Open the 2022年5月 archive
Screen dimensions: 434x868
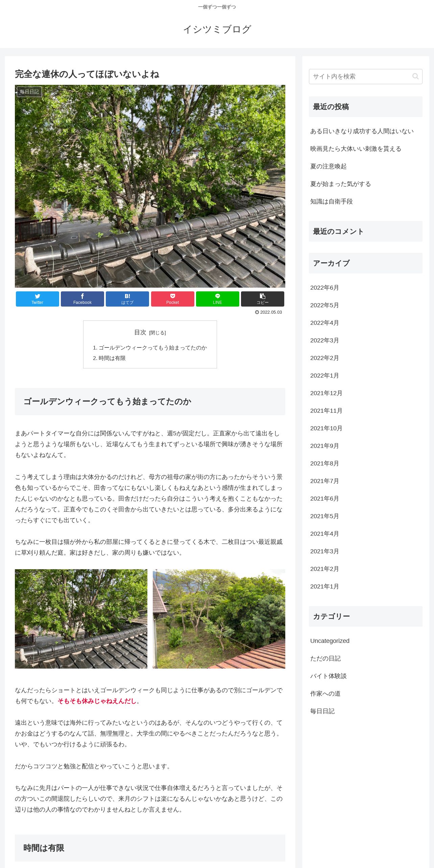click(x=324, y=305)
